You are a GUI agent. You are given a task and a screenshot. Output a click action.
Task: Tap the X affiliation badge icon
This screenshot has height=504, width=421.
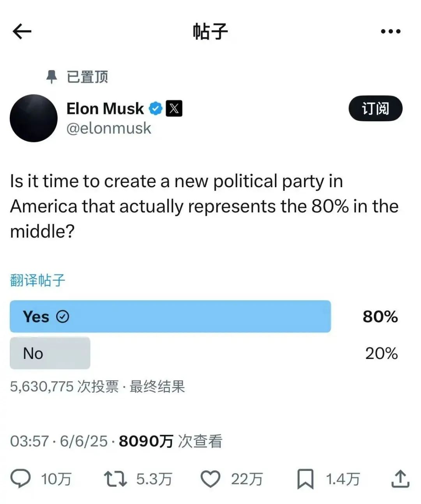(x=174, y=108)
